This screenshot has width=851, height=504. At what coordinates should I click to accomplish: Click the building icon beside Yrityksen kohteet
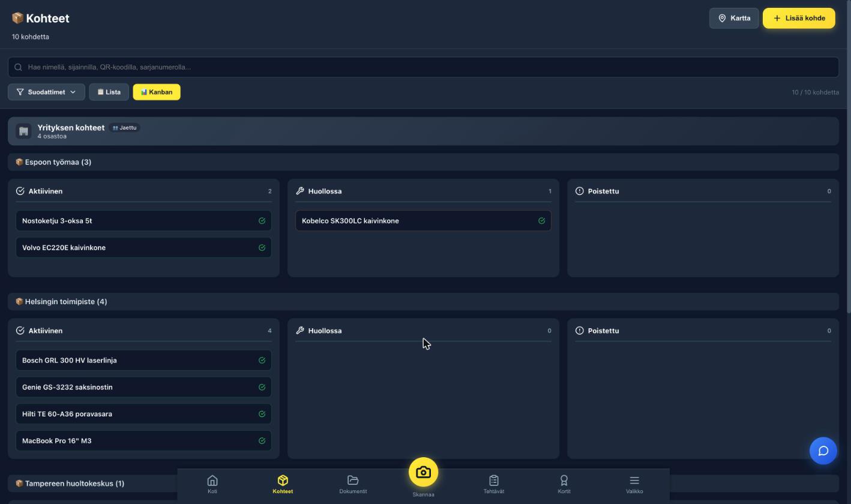click(x=23, y=131)
